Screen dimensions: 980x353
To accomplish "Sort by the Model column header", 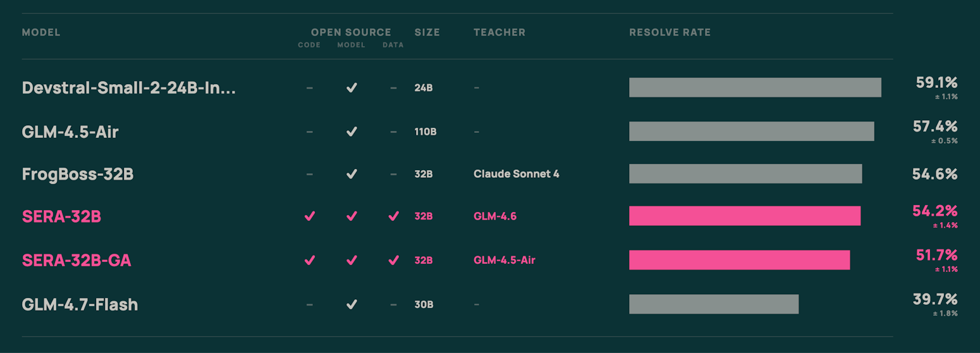I will 41,32.
